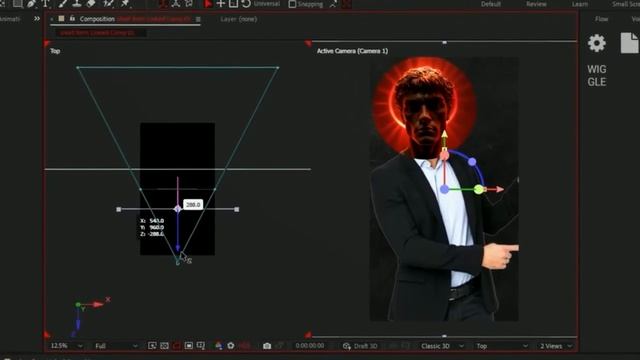Image resolution: width=640 pixels, height=360 pixels.
Task: Open the resolution dropdown set to Full
Action: pos(116,346)
